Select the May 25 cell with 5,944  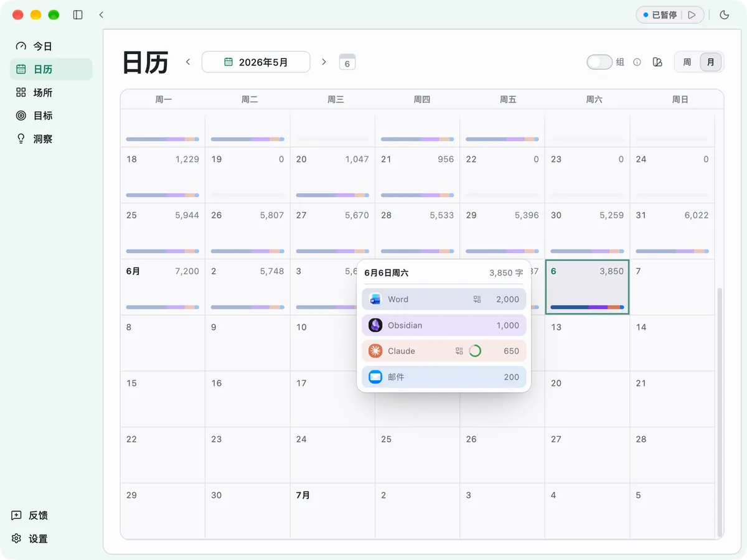click(x=162, y=231)
